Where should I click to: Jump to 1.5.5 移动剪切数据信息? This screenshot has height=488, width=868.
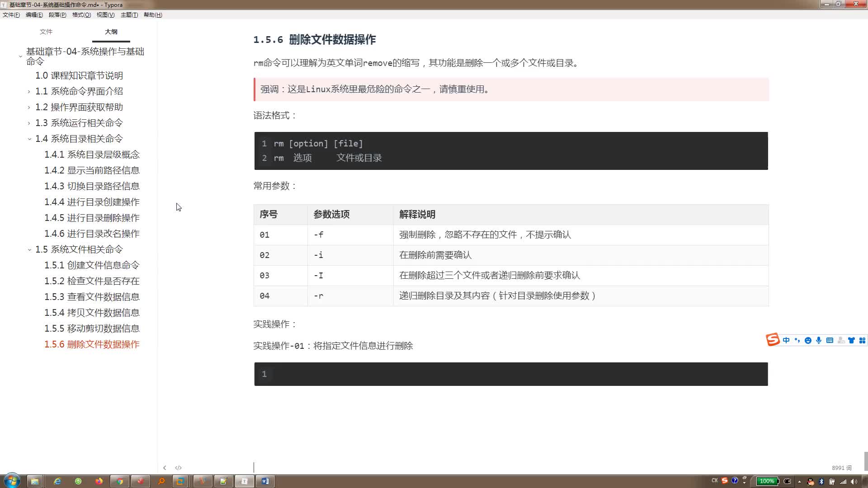pos(92,328)
